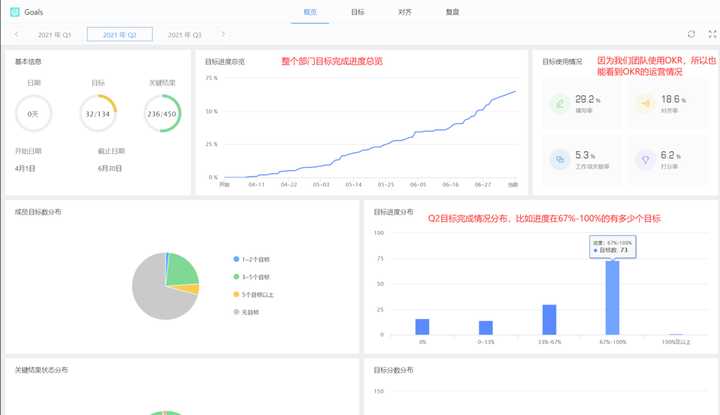Image resolution: width=720 pixels, height=415 pixels.
Task: Toggle the 1~2个目标 legend entry
Action: 252,259
